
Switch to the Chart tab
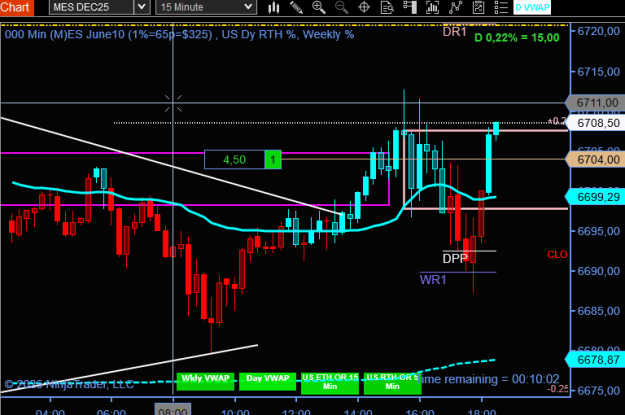click(x=16, y=7)
